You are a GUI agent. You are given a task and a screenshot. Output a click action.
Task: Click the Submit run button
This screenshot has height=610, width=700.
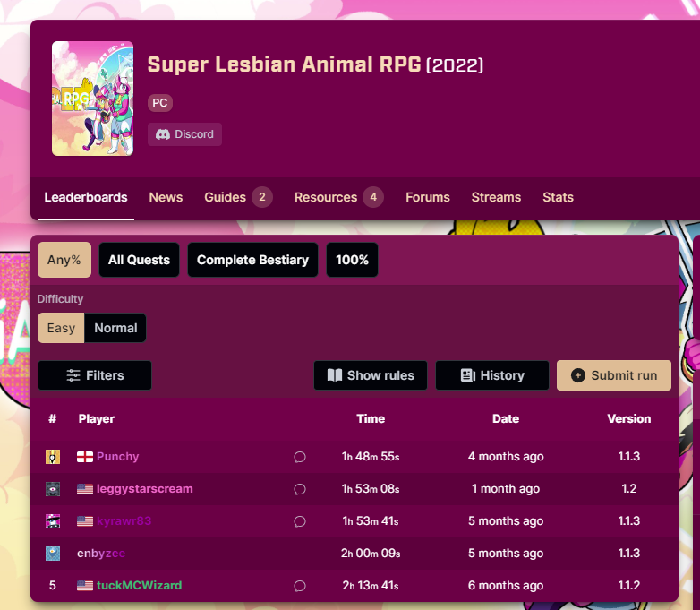[614, 375]
